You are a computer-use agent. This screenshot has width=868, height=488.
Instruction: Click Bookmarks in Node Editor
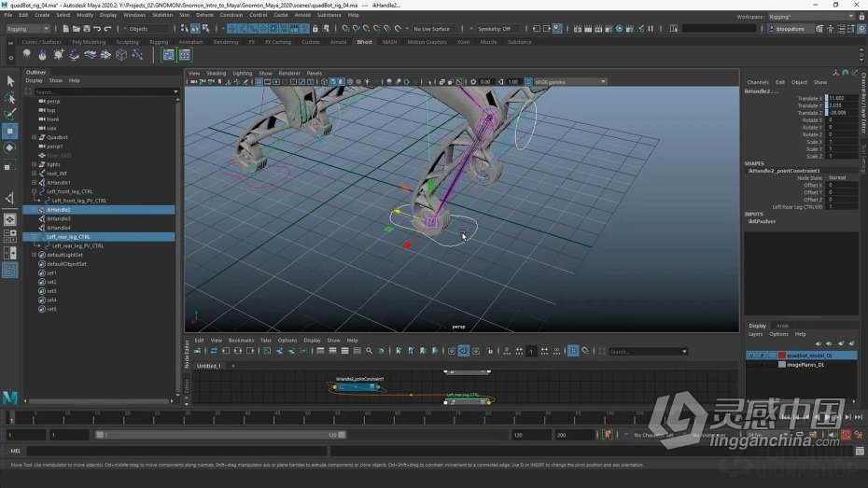click(241, 341)
